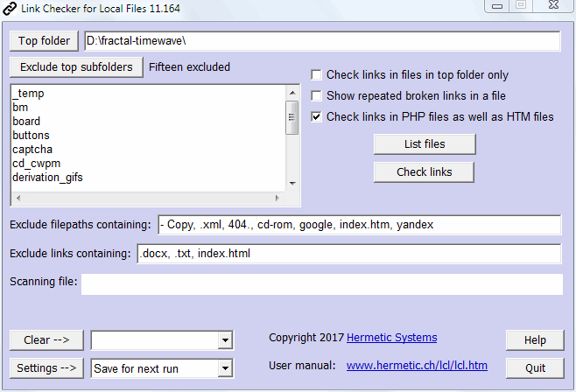Select cd_cwpm folder entry

pos(37,164)
